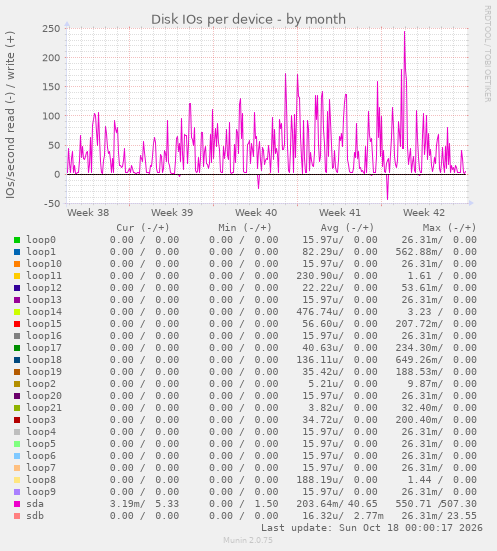This screenshot has width=497, height=551.
Task: Click the loop4 device label
Action: tap(41, 432)
